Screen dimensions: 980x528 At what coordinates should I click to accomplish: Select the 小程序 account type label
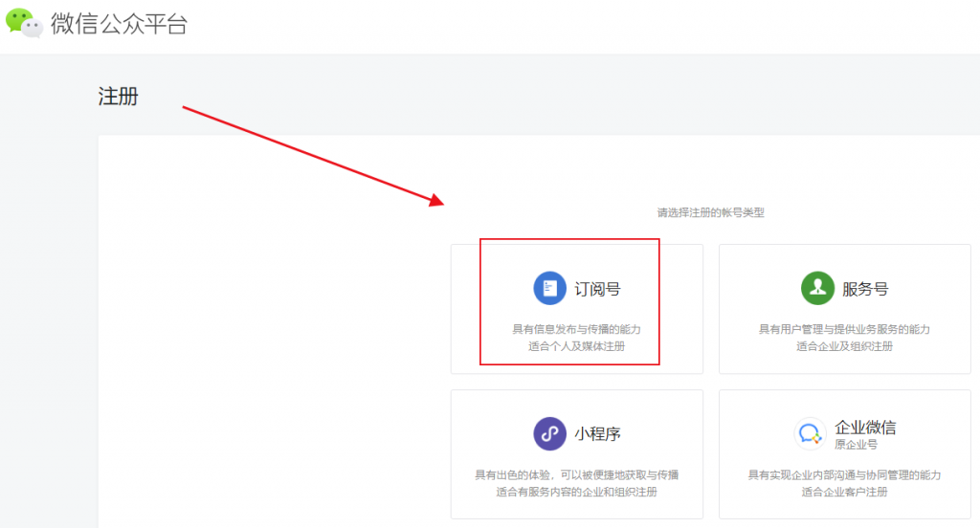[597, 434]
